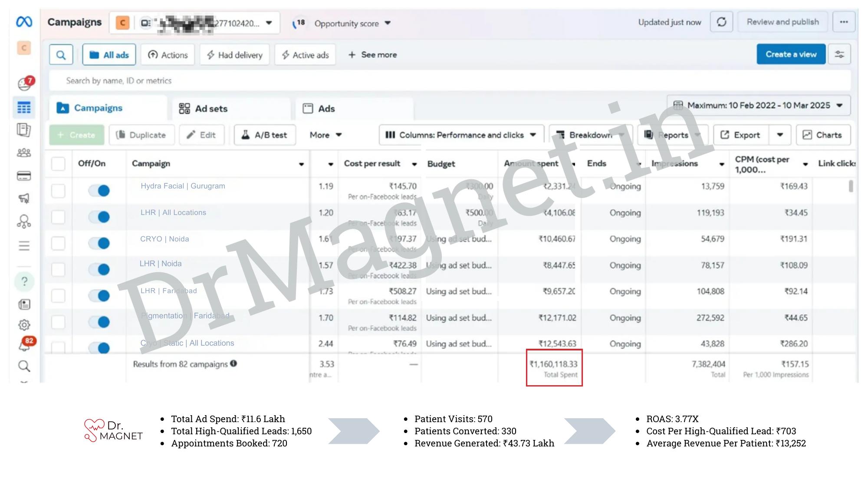Click the Search by name, ID or metrics field
The width and height of the screenshot is (868, 489).
(x=450, y=81)
